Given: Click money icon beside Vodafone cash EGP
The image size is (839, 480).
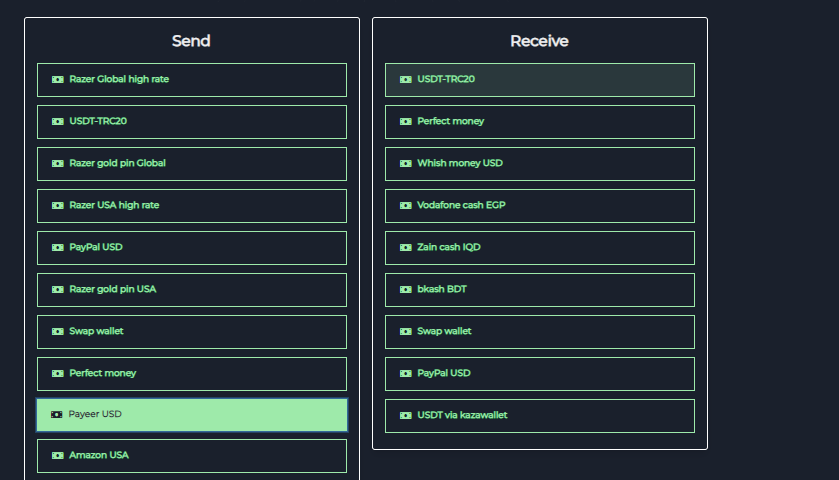Looking at the screenshot, I should tap(406, 205).
